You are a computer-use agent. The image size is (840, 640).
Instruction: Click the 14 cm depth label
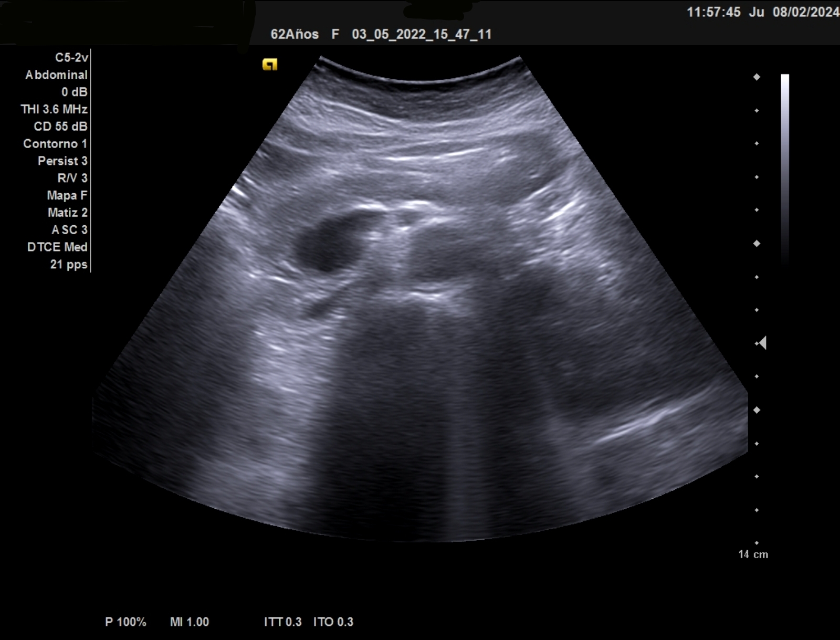pos(753,554)
